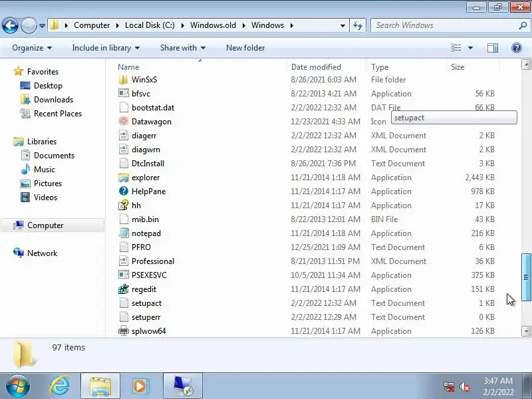This screenshot has height=399, width=532.
Task: Open the Documents library
Action: [54, 156]
